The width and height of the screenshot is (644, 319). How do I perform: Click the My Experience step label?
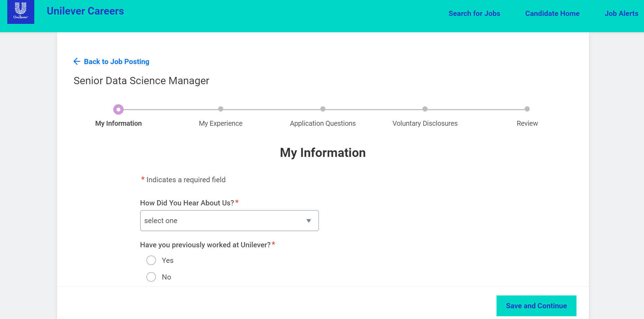coord(221,123)
